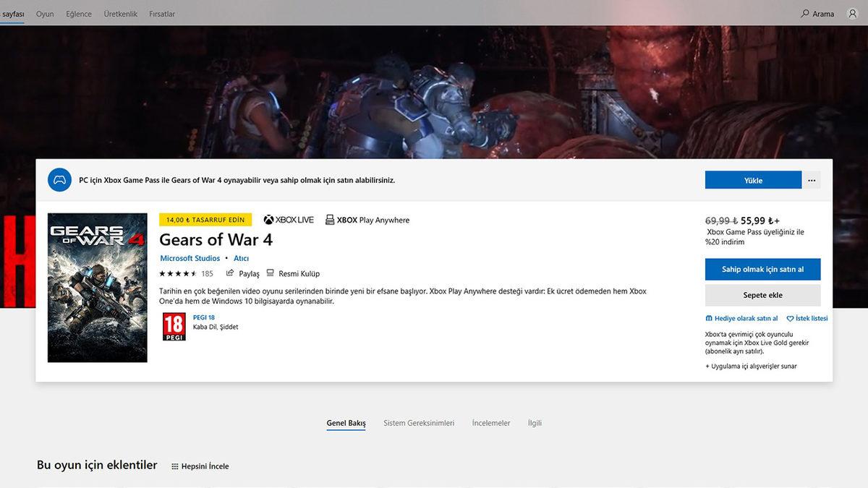Click the Gears of War 4 box art

pyautogui.click(x=97, y=287)
